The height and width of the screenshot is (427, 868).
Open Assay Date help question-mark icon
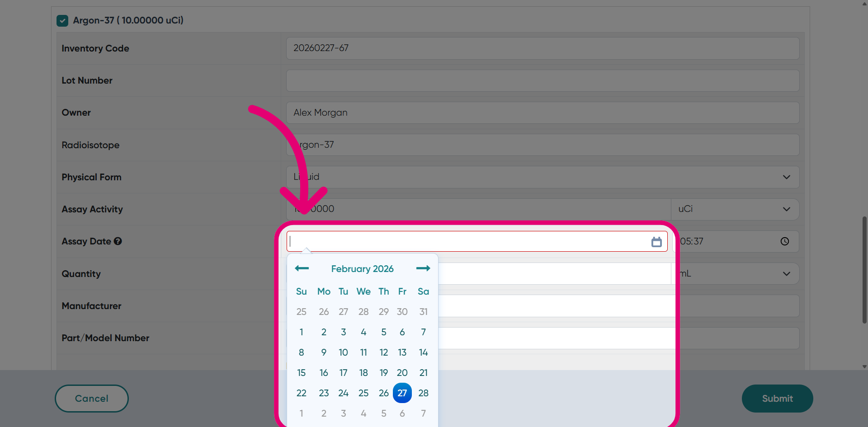pyautogui.click(x=118, y=241)
